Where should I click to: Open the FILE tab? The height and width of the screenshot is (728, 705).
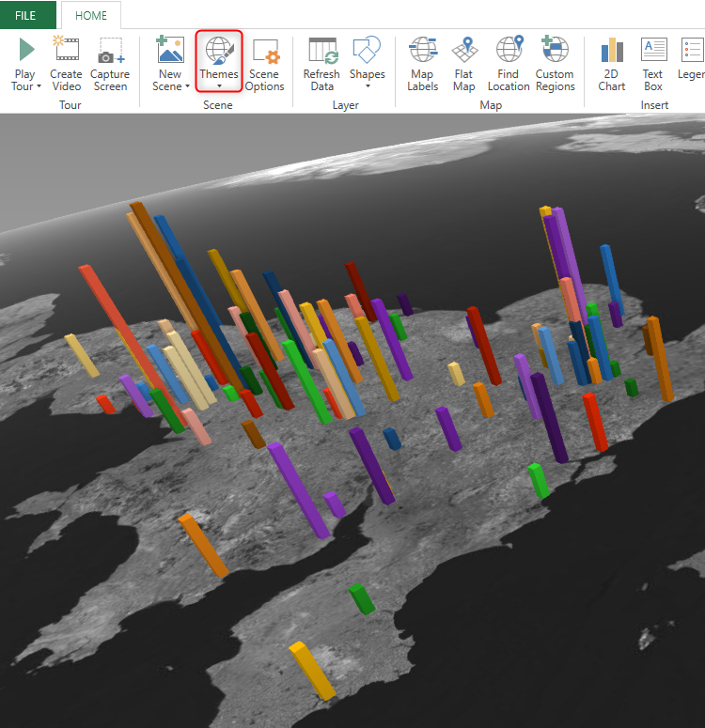pyautogui.click(x=25, y=16)
